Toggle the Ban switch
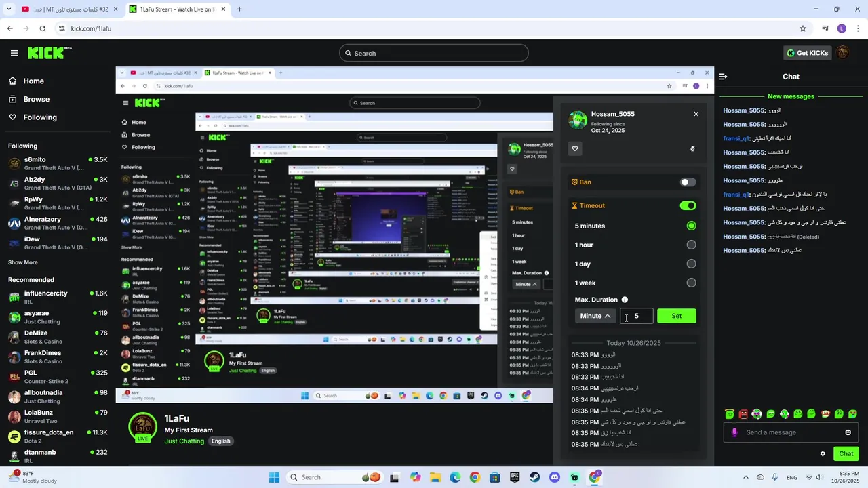Image resolution: width=868 pixels, height=488 pixels. click(688, 182)
